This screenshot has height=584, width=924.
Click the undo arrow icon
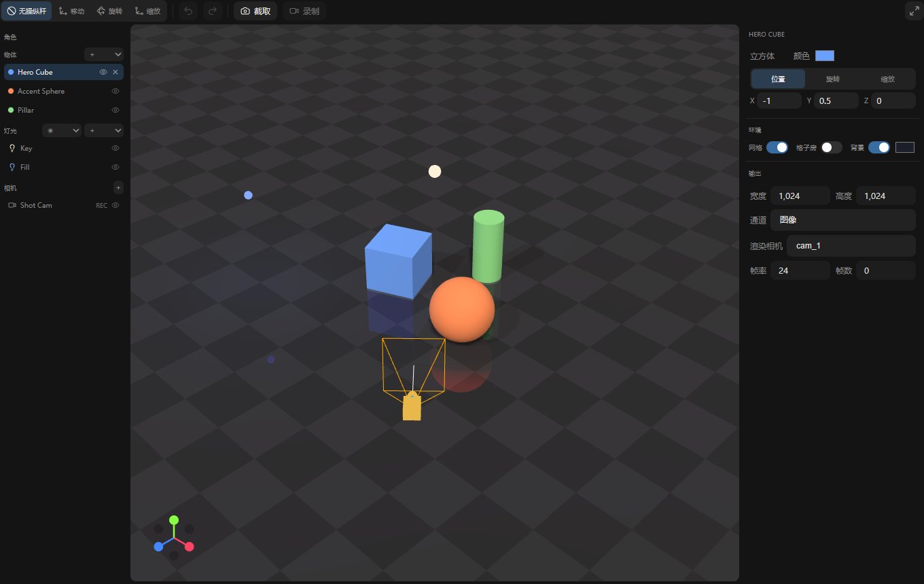(x=188, y=11)
